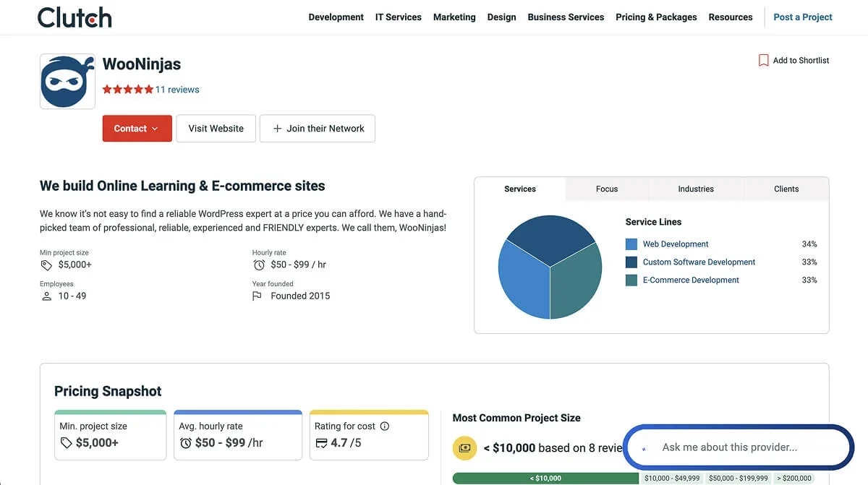Click the green < $10,000 bar segment
Viewport: 868px width, 485px height.
click(x=545, y=478)
